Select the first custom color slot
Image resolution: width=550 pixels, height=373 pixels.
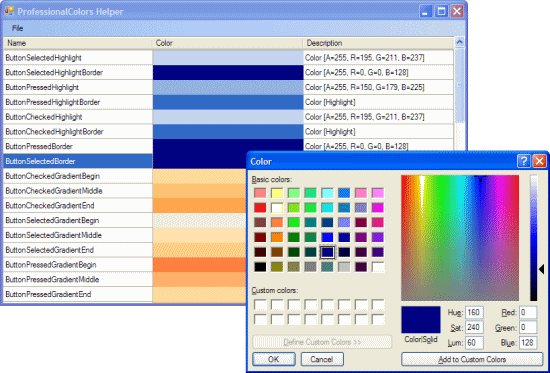[x=260, y=305]
